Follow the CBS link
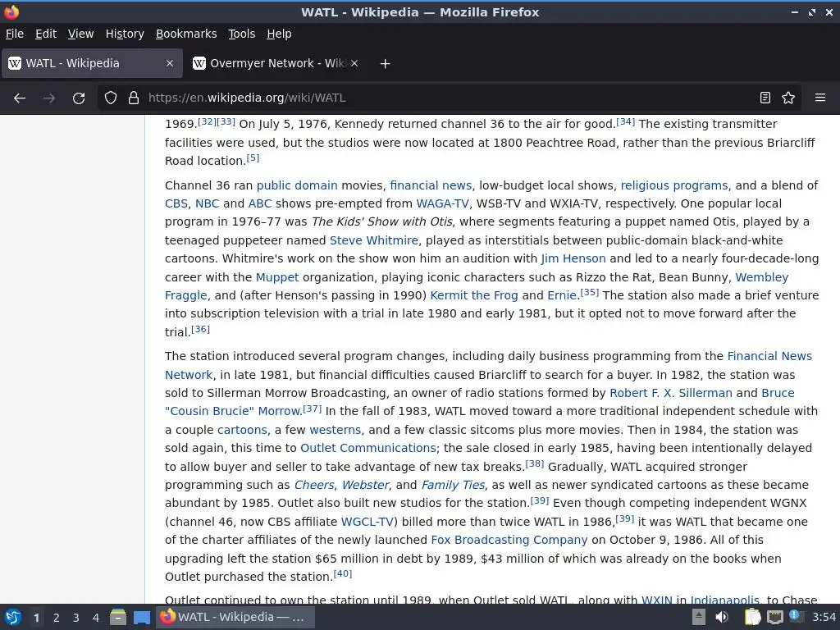Viewport: 840px width, 630px height. pos(176,203)
